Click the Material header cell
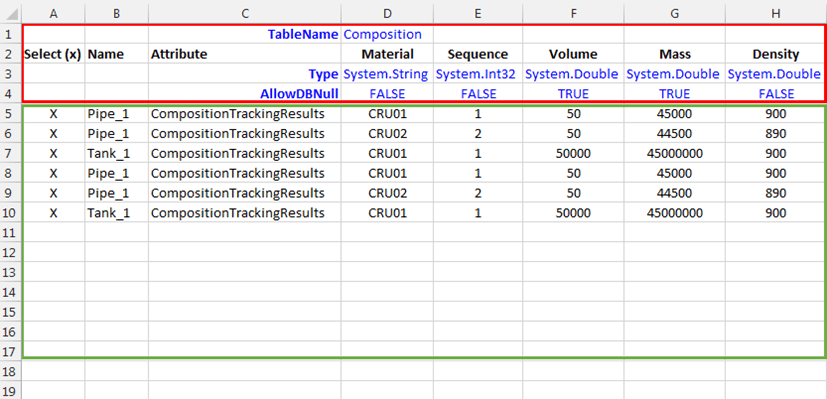This screenshot has width=827, height=399. [387, 54]
